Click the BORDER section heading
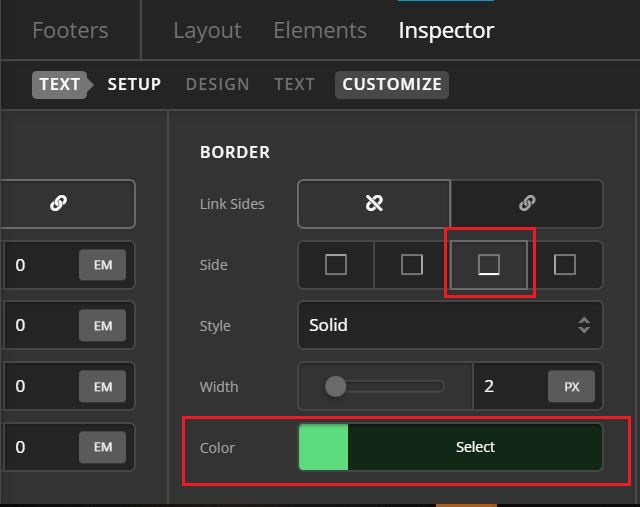The image size is (640, 507). pos(235,152)
